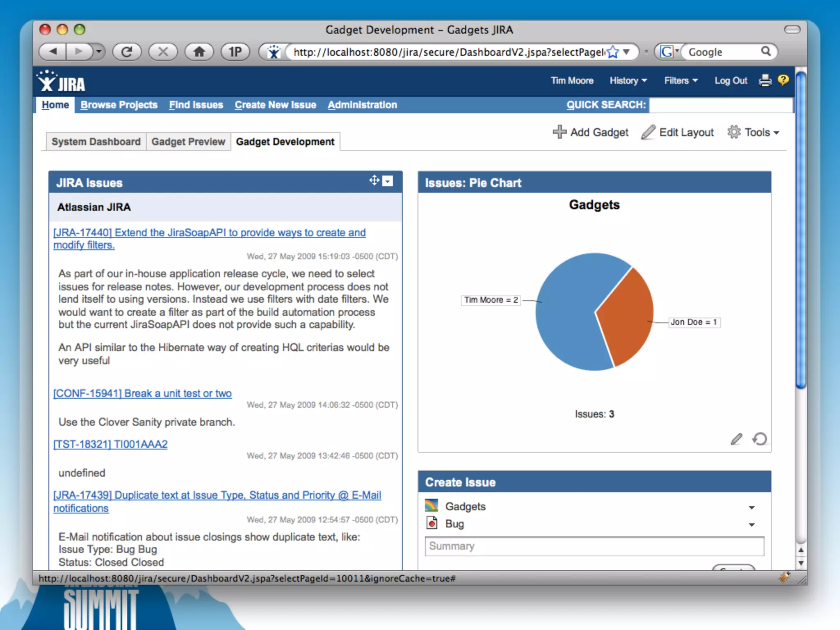Click the browser Back arrow button
Screen dimensions: 840x630
52,52
